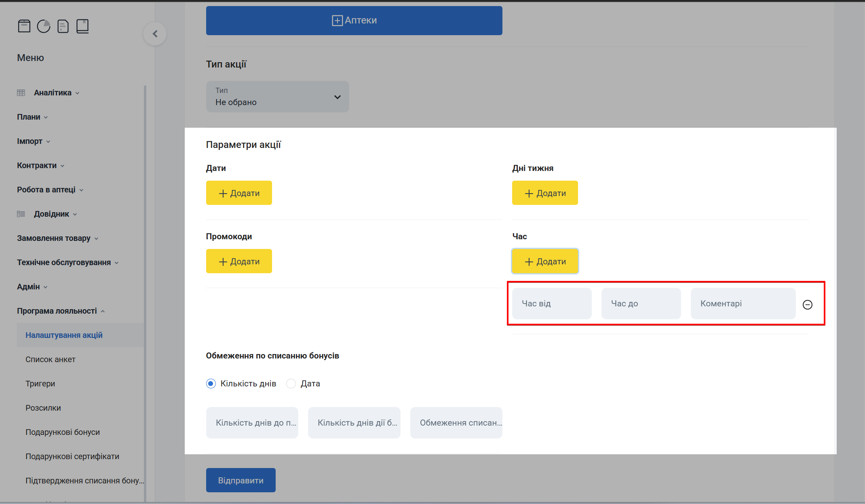865x504 pixels.
Task: Select the Кількість днів radio button
Action: (211, 383)
